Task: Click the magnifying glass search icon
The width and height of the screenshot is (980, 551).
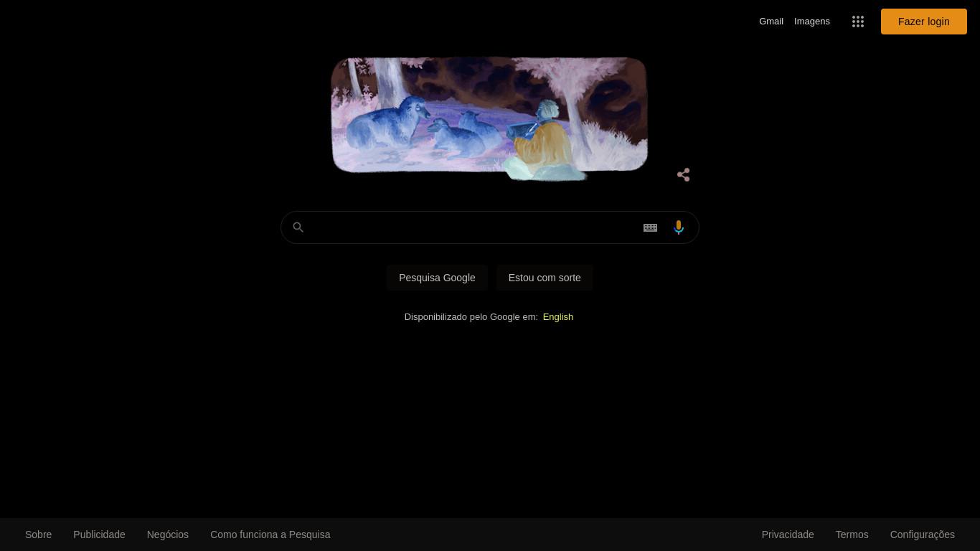Action: [298, 227]
